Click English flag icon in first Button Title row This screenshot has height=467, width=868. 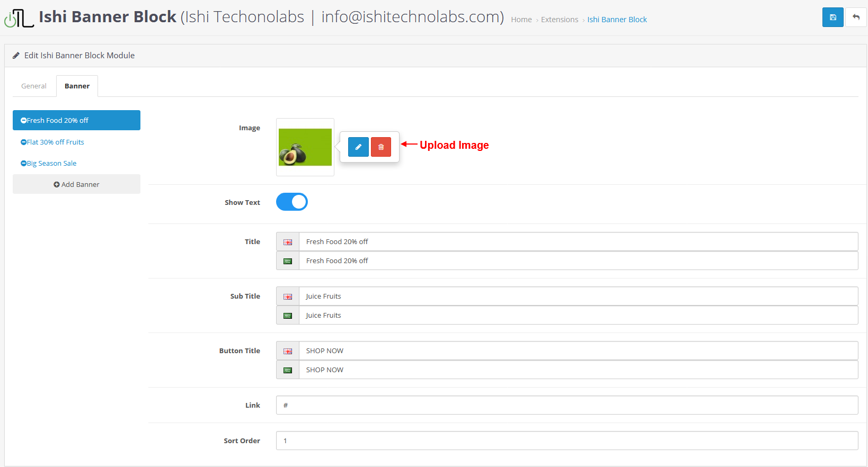288,351
